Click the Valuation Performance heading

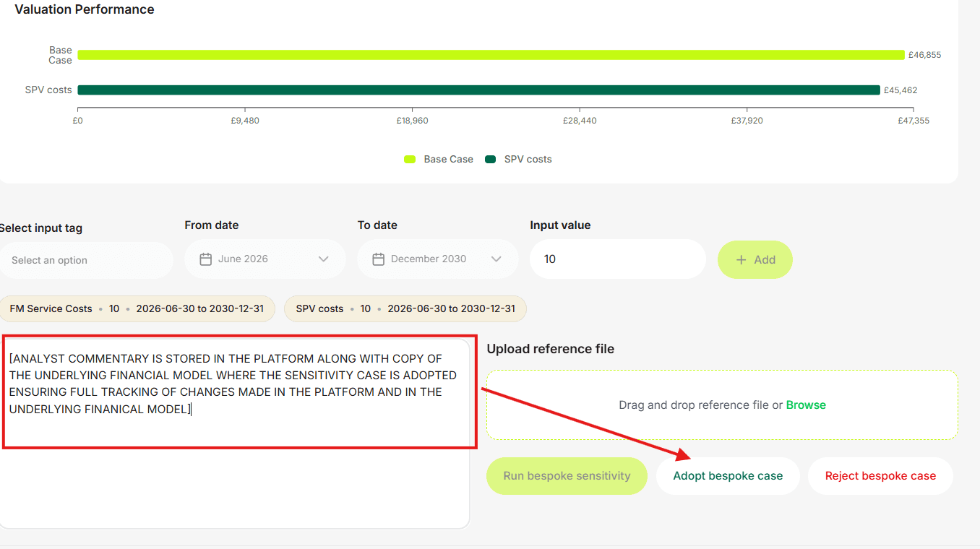click(x=85, y=10)
